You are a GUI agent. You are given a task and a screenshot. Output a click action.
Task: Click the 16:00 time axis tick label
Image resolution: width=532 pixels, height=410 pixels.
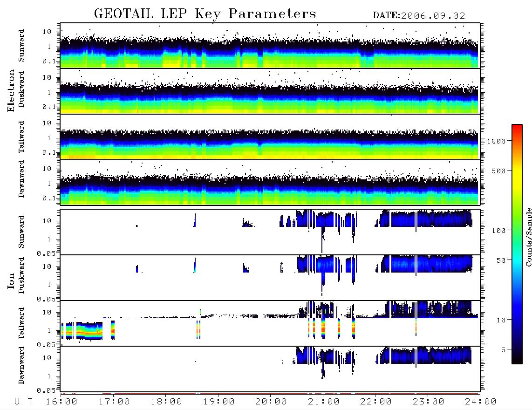coord(62,402)
